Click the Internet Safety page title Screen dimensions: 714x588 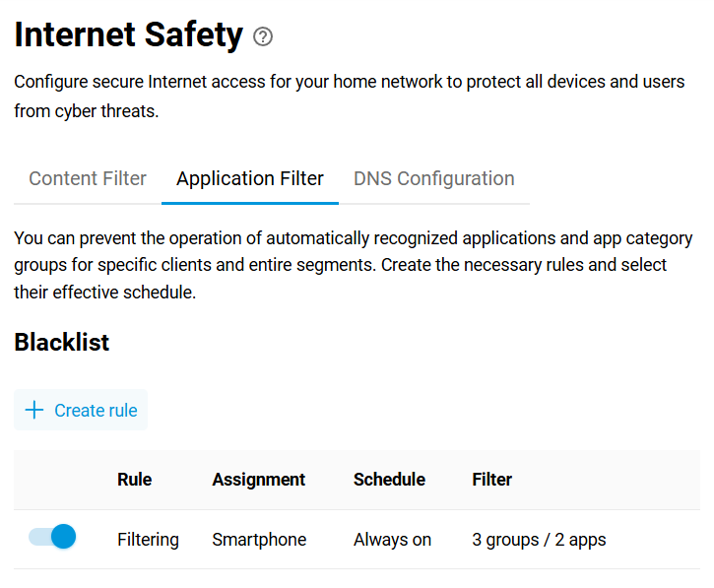[128, 35]
